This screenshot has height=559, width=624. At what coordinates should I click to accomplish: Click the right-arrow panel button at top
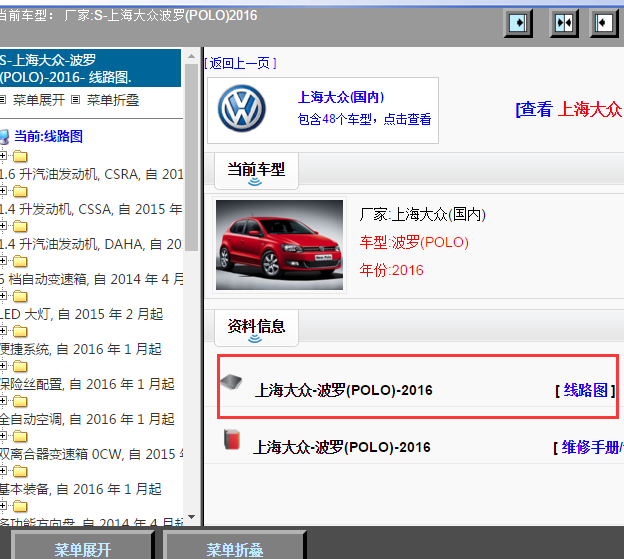tap(518, 23)
